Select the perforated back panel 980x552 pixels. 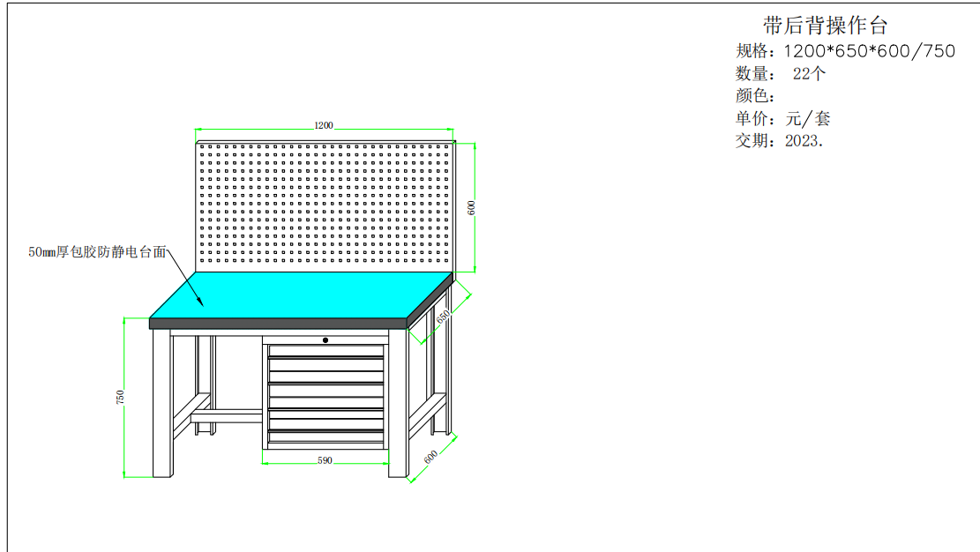pos(325,207)
